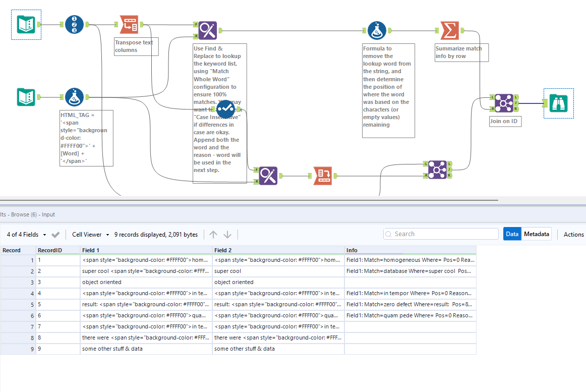Open the blue checkmark macro tool

click(x=225, y=109)
